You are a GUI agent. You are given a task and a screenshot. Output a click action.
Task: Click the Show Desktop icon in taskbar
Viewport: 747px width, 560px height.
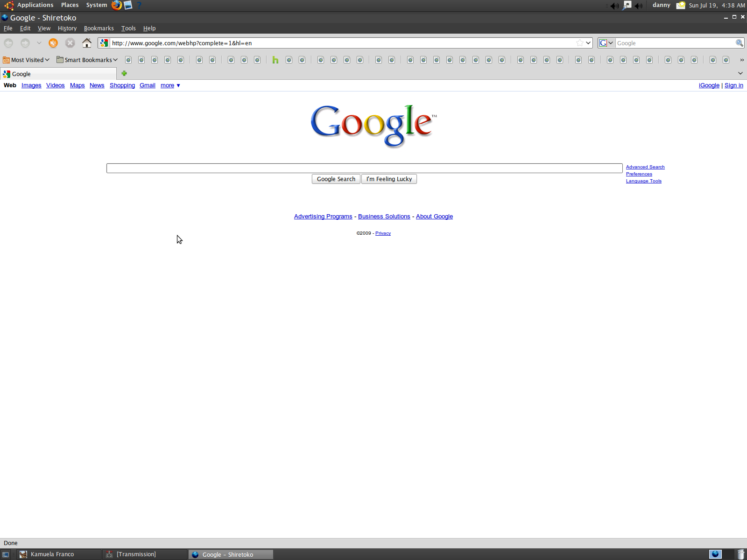pyautogui.click(x=6, y=554)
